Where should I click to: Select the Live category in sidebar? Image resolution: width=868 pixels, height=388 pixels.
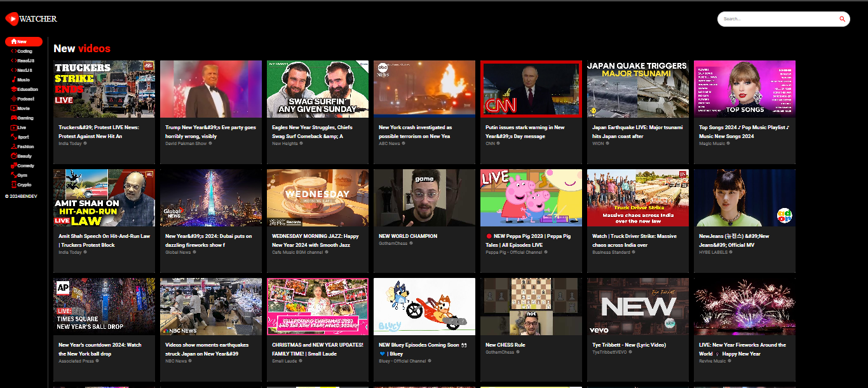click(22, 127)
